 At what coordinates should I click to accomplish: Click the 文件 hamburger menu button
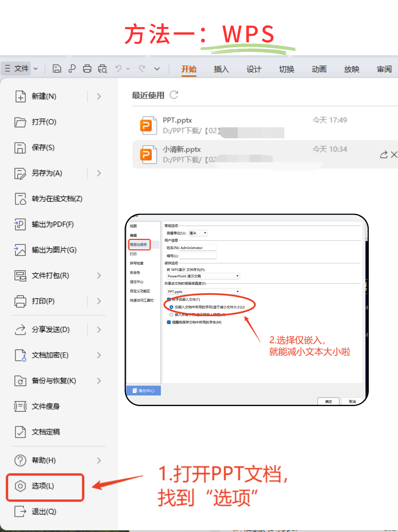tap(17, 69)
